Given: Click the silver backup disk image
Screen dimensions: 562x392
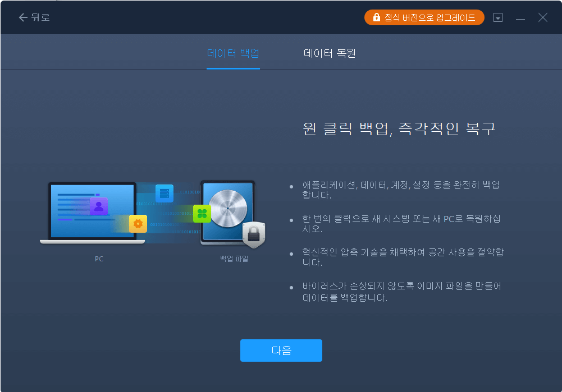Looking at the screenshot, I should pyautogui.click(x=229, y=209).
